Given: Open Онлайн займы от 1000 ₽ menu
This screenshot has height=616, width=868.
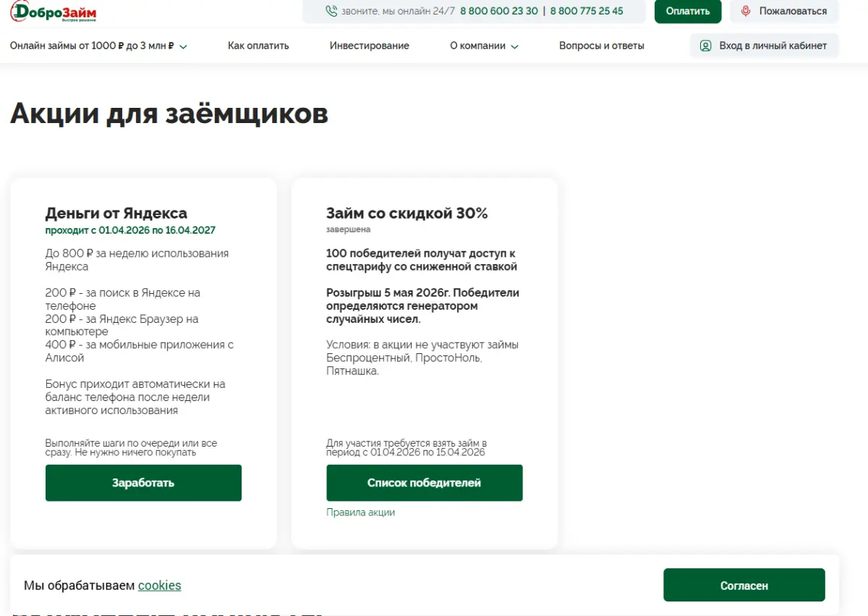Looking at the screenshot, I should [x=92, y=46].
